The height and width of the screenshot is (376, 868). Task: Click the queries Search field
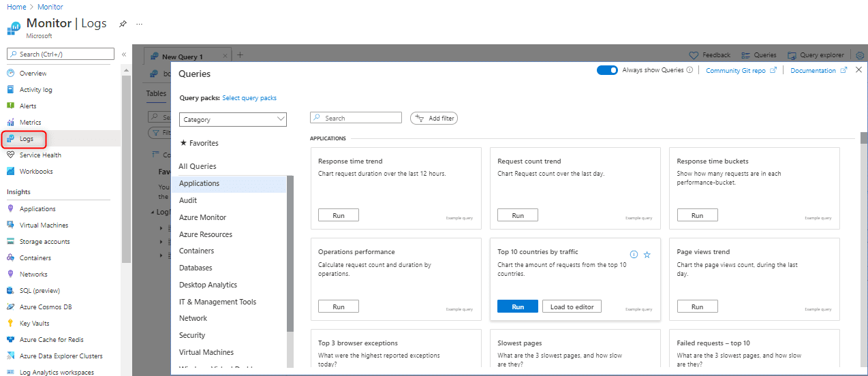(356, 118)
